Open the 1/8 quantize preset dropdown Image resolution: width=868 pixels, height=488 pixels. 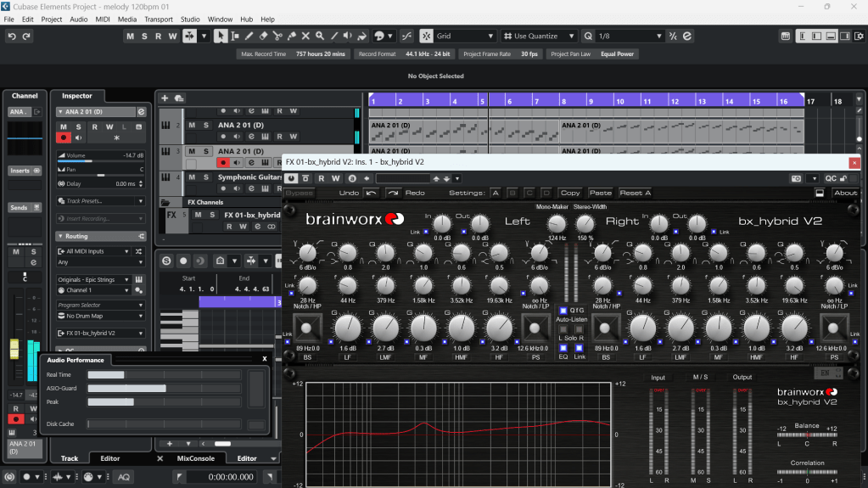tap(630, 36)
